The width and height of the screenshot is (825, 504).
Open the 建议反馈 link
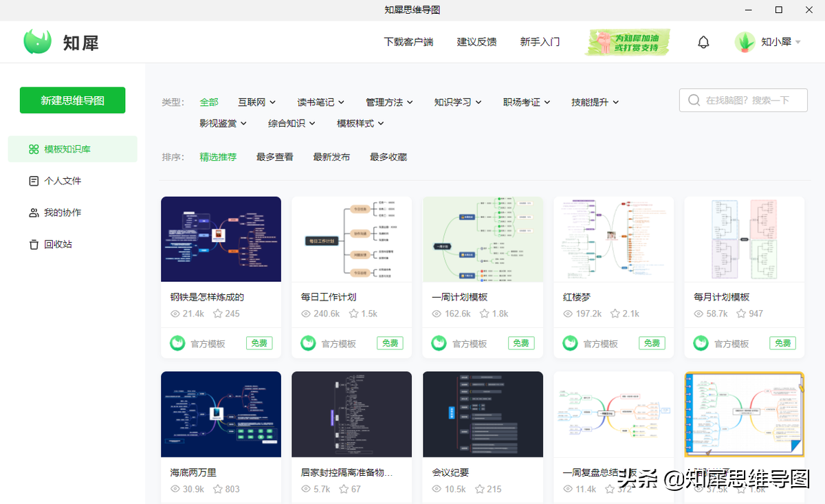click(x=476, y=42)
